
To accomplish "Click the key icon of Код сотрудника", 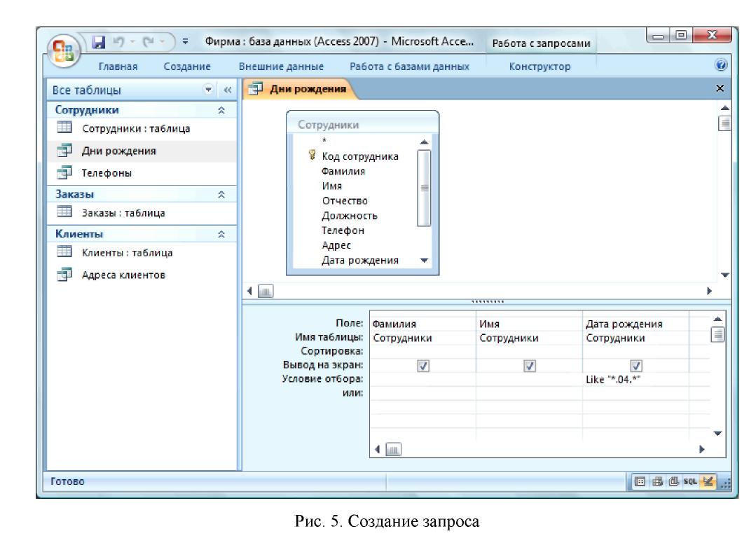I will point(312,155).
